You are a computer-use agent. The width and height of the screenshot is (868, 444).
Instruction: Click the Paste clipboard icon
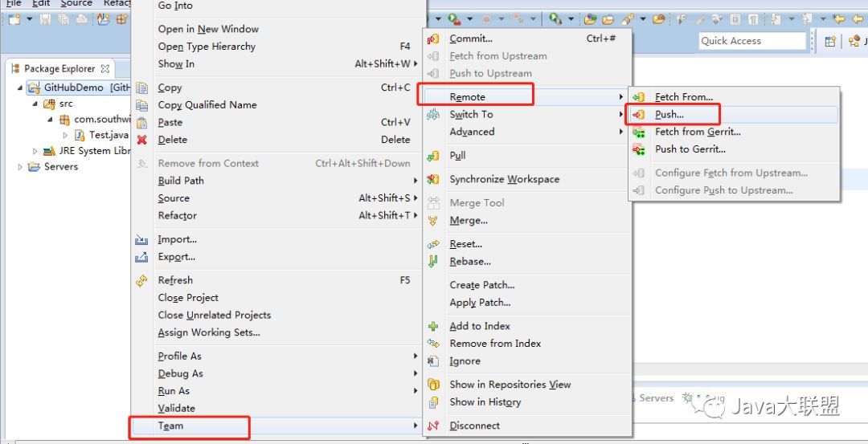click(x=141, y=123)
